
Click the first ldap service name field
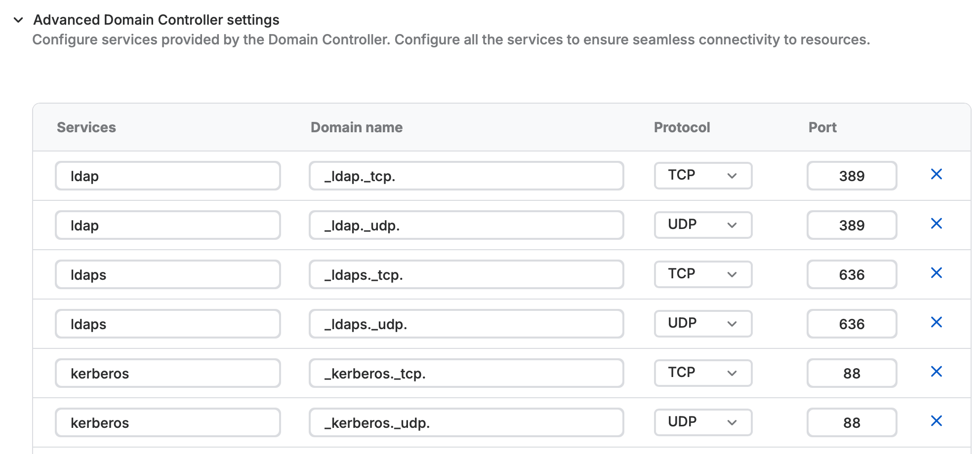click(x=168, y=176)
